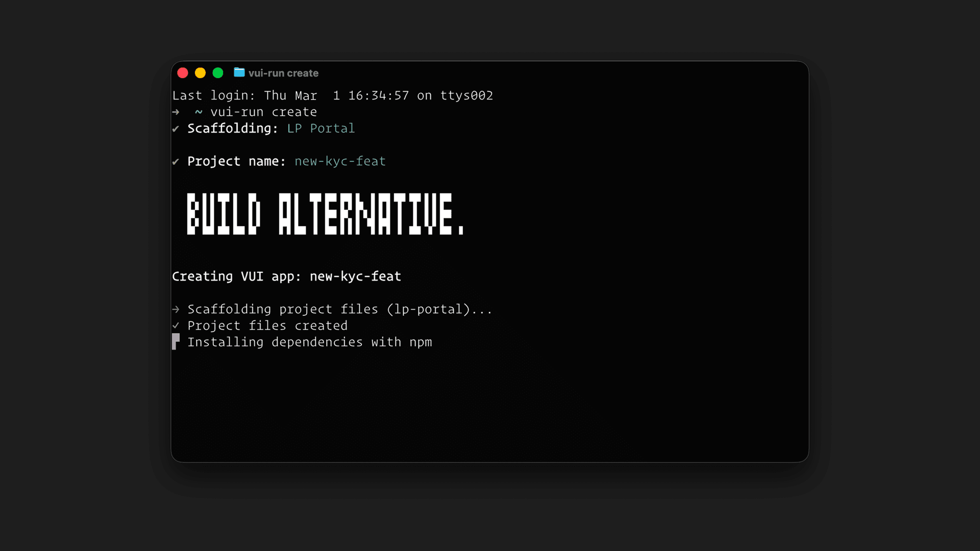Click the 'vui-run create' window title
Screen dimensions: 980x551
point(283,73)
